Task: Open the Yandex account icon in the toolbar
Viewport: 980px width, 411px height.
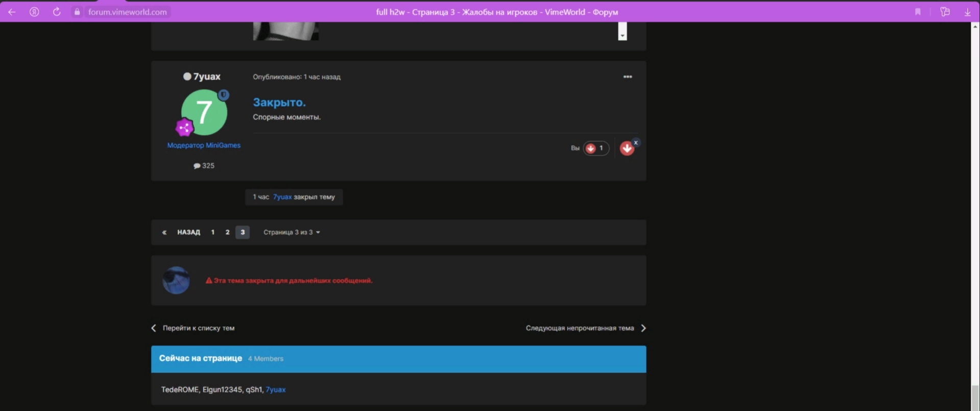Action: [34, 12]
